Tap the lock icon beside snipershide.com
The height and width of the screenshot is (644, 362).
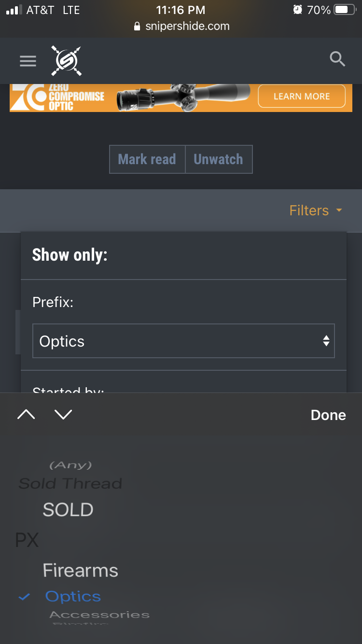point(137,27)
